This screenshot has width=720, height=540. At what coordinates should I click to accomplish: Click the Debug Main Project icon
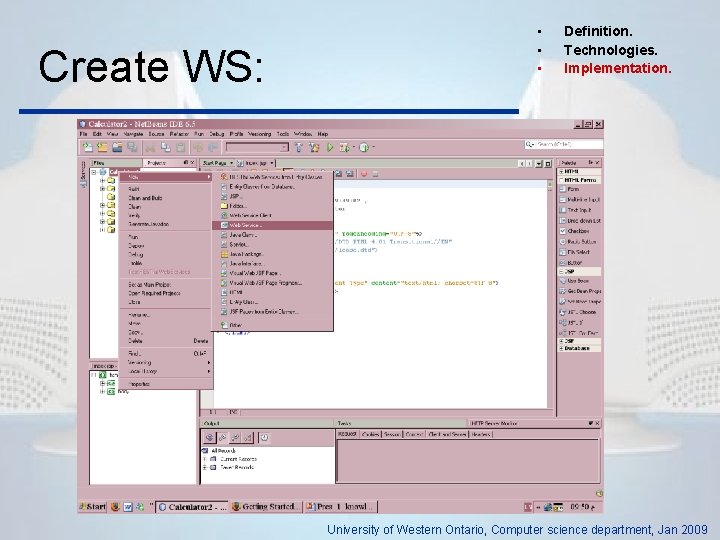click(x=344, y=147)
